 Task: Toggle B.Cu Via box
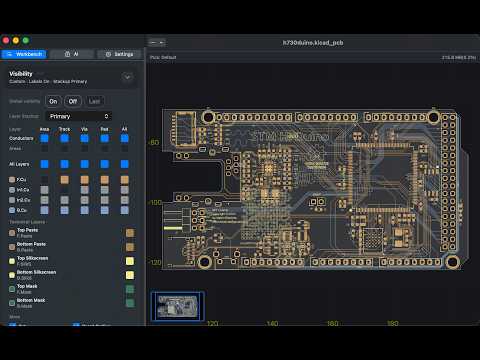point(85,210)
